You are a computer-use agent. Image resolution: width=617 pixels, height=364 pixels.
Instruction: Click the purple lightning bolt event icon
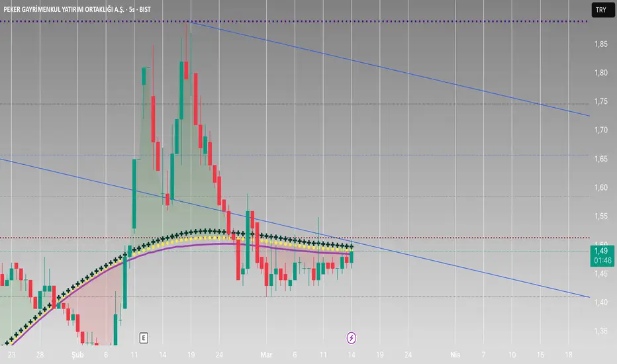click(351, 338)
